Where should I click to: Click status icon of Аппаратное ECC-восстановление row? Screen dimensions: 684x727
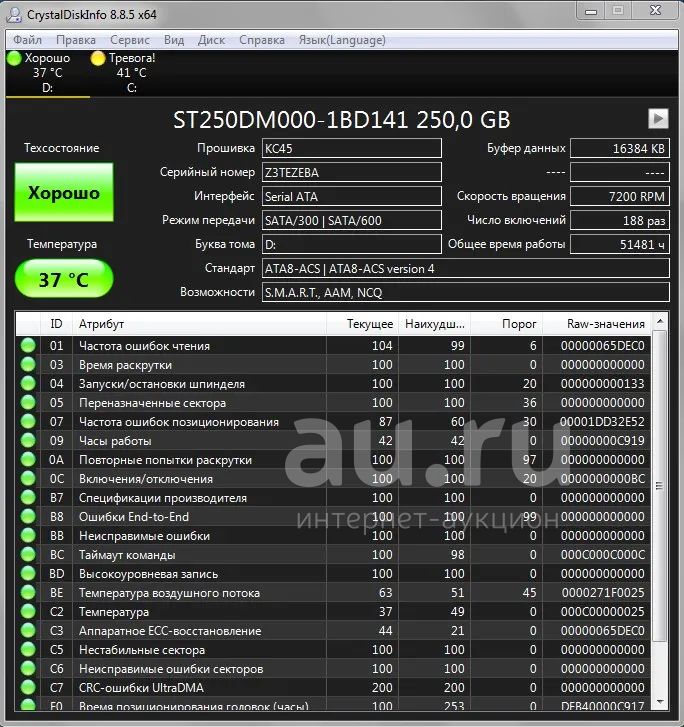pos(28,631)
